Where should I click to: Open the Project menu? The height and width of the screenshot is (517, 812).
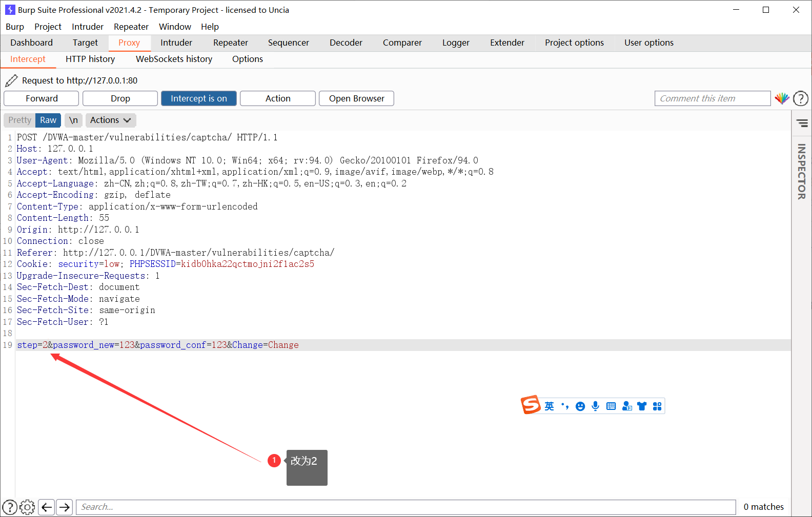(48, 27)
